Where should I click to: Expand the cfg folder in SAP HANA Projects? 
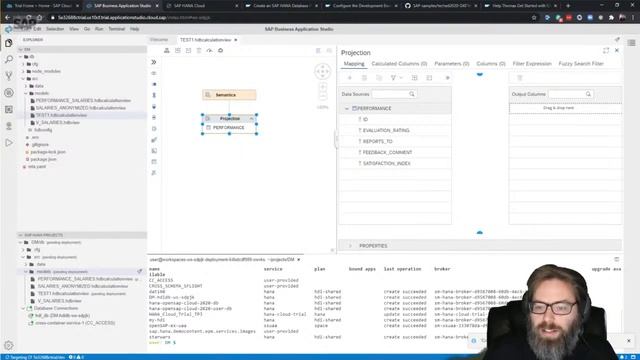point(23,249)
